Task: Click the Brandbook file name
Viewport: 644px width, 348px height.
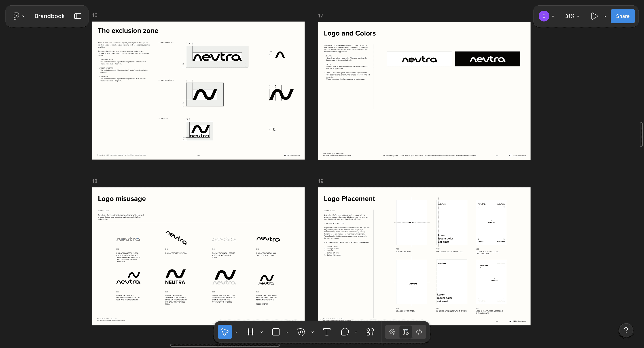Action: point(49,16)
